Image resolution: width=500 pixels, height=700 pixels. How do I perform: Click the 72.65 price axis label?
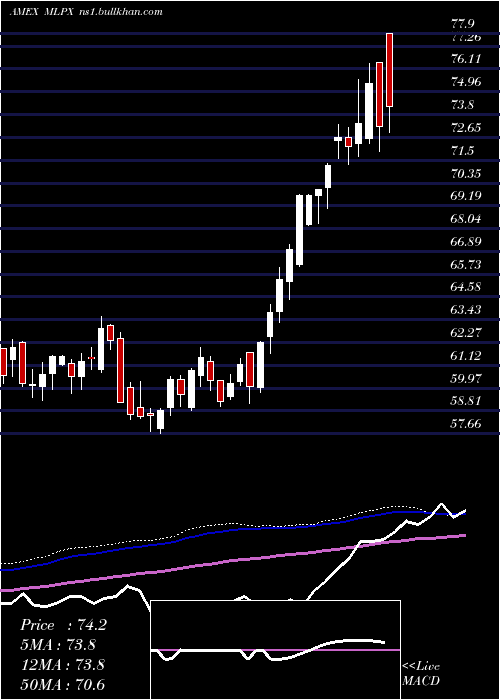coord(466,128)
